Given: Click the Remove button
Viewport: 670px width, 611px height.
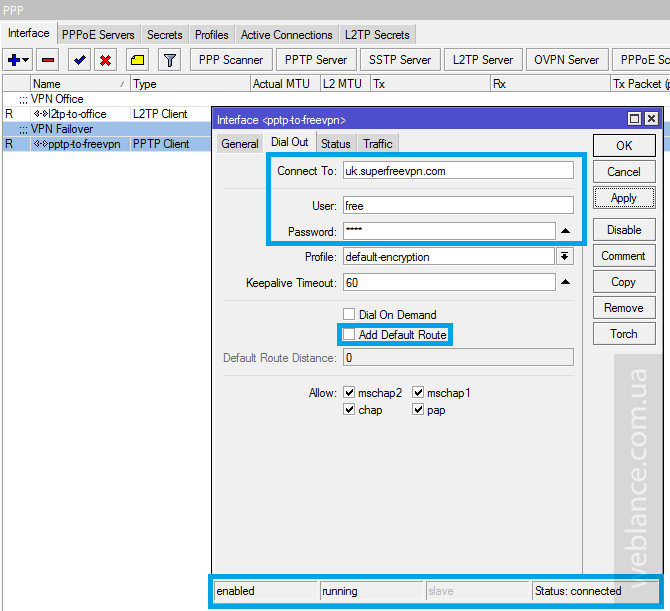Looking at the screenshot, I should pyautogui.click(x=624, y=308).
